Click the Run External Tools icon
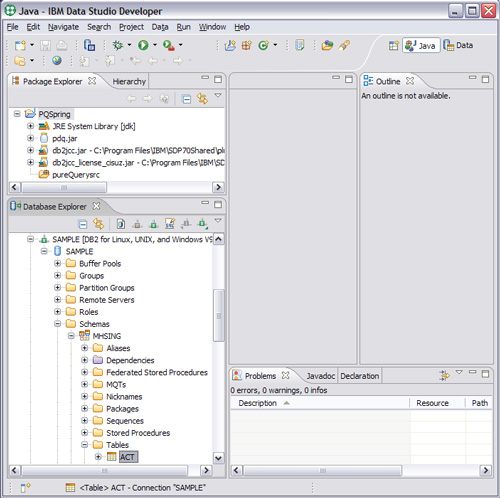 (x=169, y=45)
